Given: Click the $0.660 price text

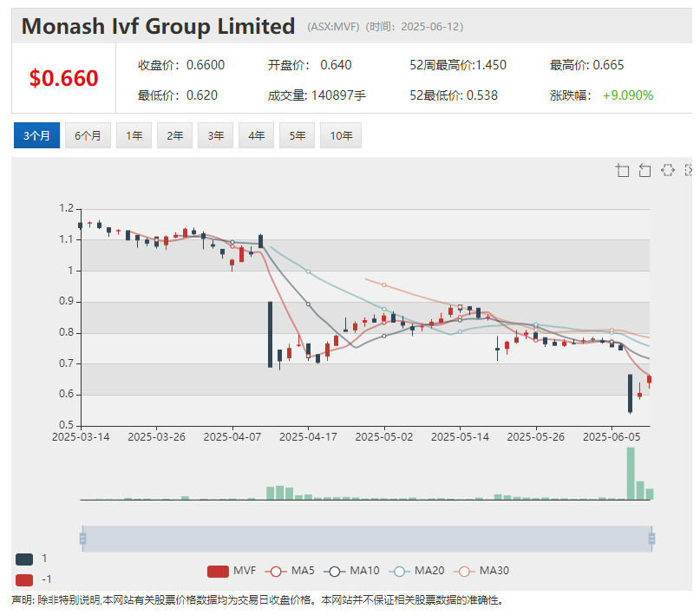Looking at the screenshot, I should pyautogui.click(x=63, y=78).
